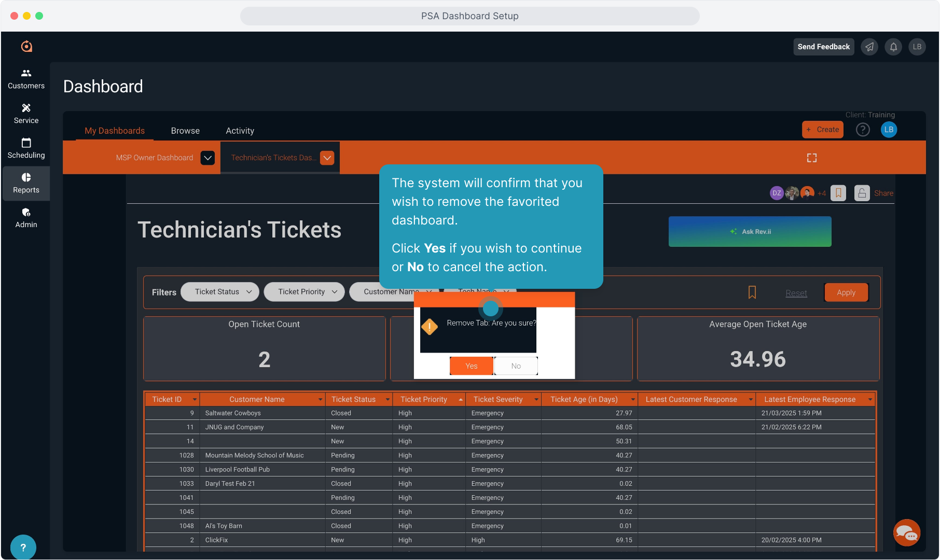Click the ticket age 68.05 cell
Image resolution: width=940 pixels, height=560 pixels.
(590, 427)
